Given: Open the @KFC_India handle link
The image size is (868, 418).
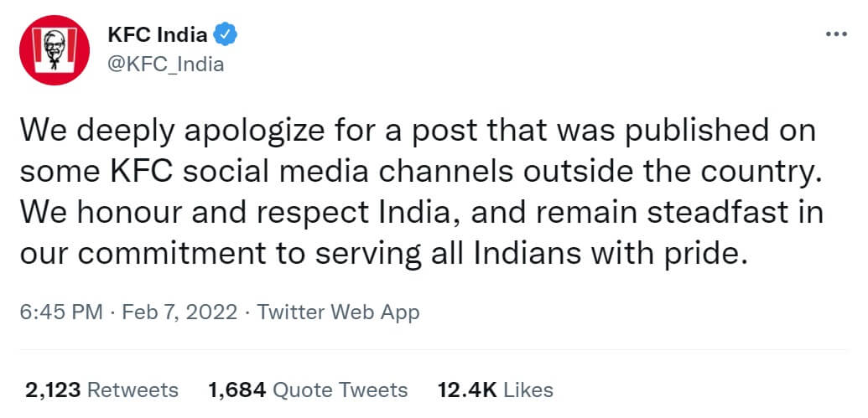Looking at the screenshot, I should (x=165, y=64).
